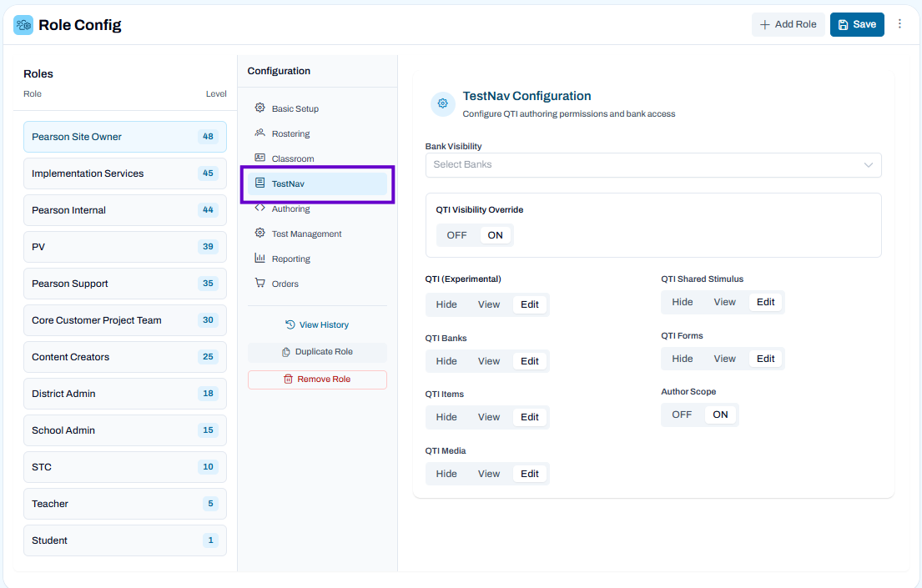This screenshot has height=588, width=922.
Task: Click the Role Config app logo icon
Action: pyautogui.click(x=23, y=25)
